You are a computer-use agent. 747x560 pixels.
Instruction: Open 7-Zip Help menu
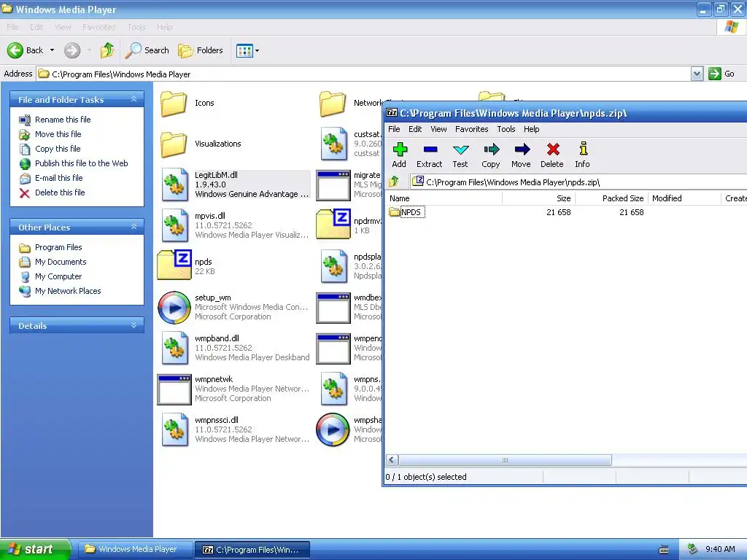531,129
